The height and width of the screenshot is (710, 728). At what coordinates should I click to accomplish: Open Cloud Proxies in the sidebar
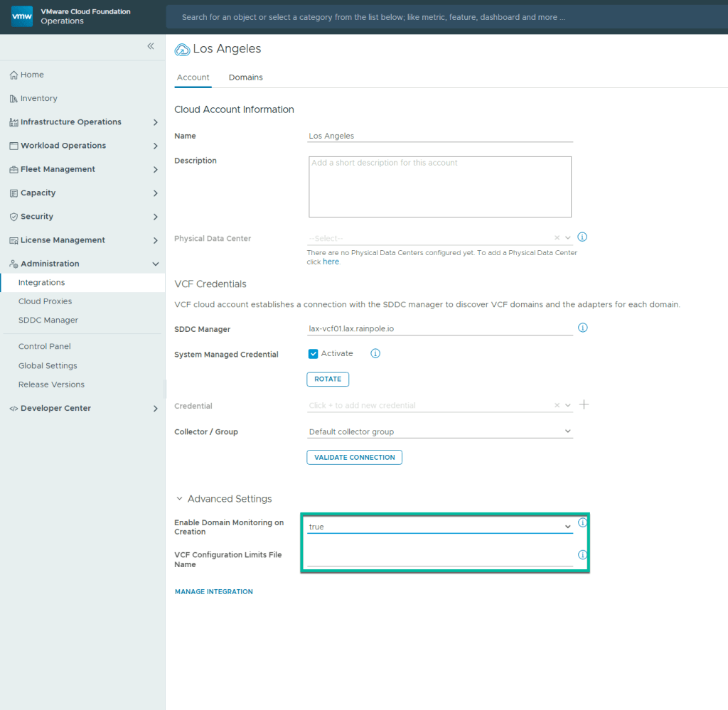45,301
